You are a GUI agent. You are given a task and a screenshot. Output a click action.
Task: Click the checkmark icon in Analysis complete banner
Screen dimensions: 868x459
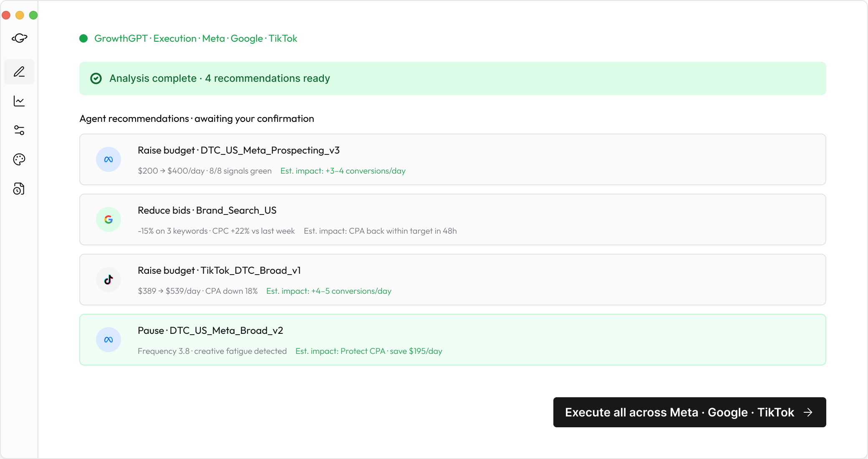tap(96, 78)
